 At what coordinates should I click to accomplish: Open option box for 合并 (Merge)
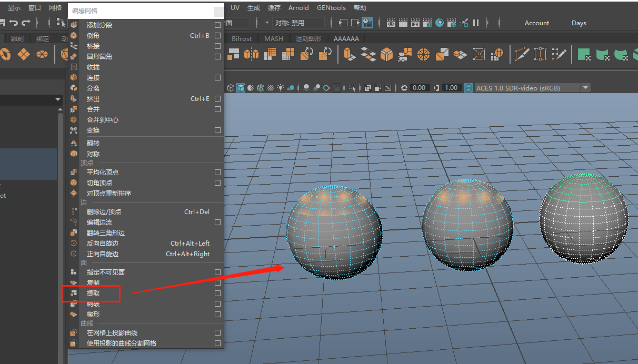pyautogui.click(x=217, y=109)
